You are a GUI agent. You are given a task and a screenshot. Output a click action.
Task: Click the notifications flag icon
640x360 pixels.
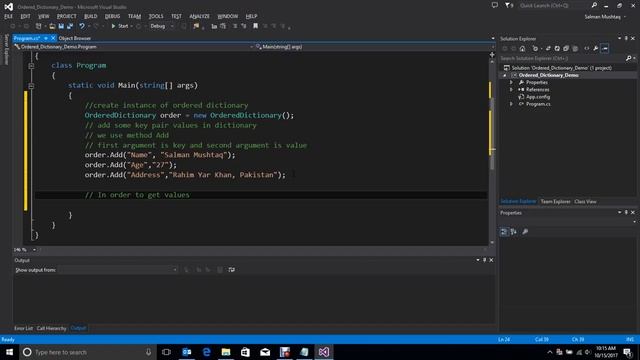(x=508, y=5)
